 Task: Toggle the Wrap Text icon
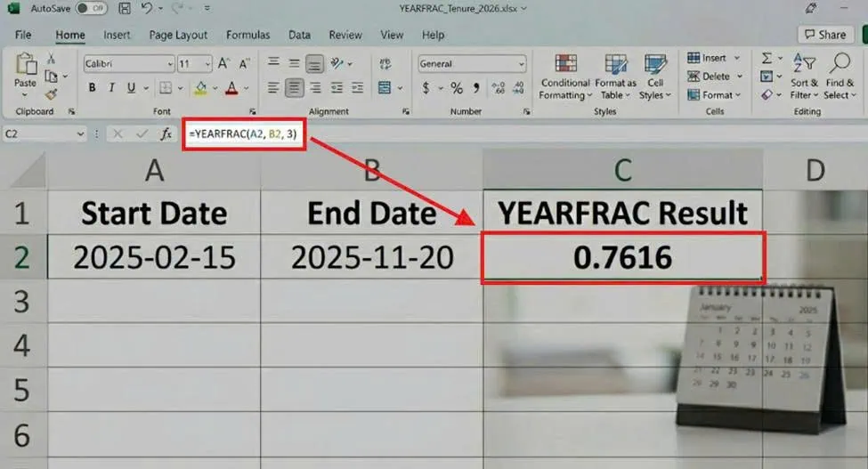coord(385,63)
